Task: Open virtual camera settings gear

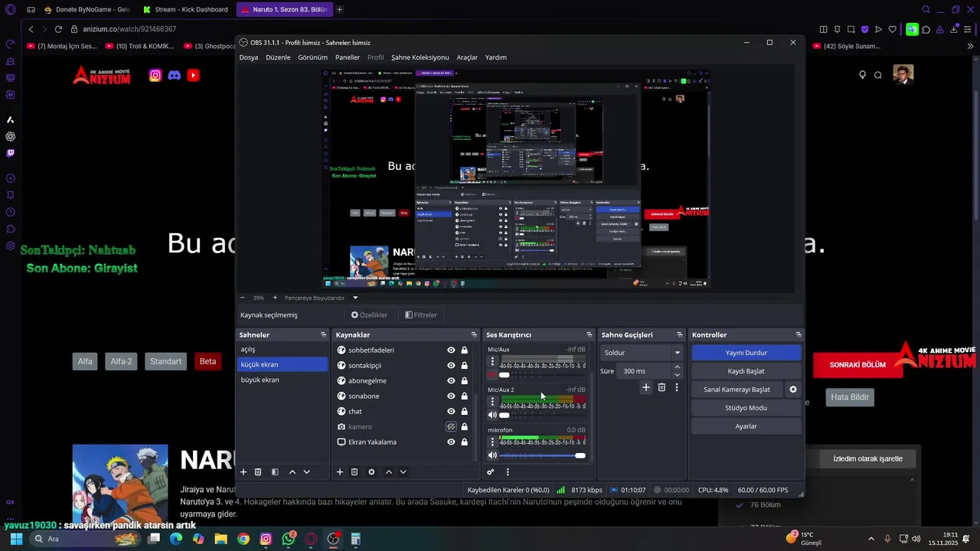Action: pyautogui.click(x=793, y=390)
